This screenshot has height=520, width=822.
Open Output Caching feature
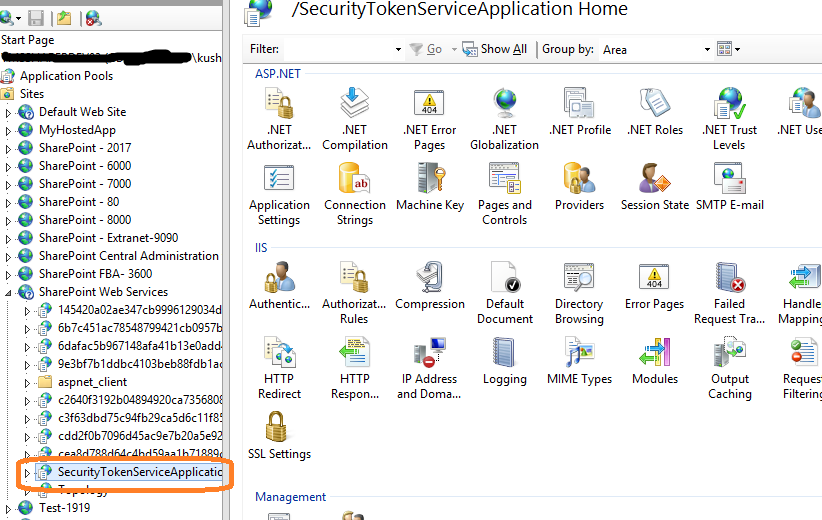[x=729, y=368]
